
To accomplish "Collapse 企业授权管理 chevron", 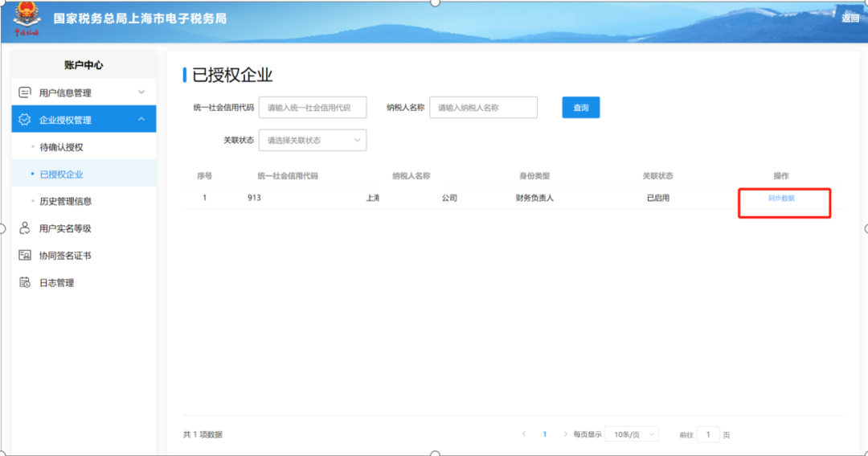I will pos(141,119).
